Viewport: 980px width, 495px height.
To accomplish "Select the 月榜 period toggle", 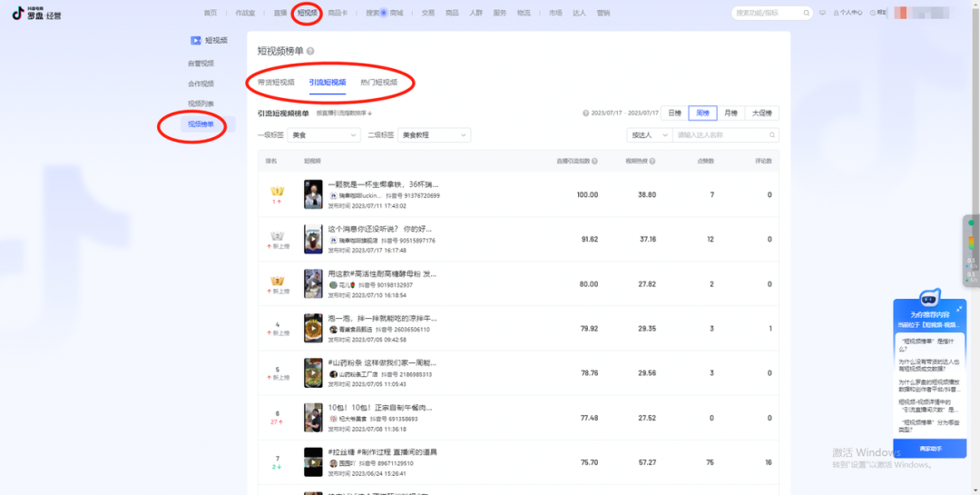I will point(730,114).
